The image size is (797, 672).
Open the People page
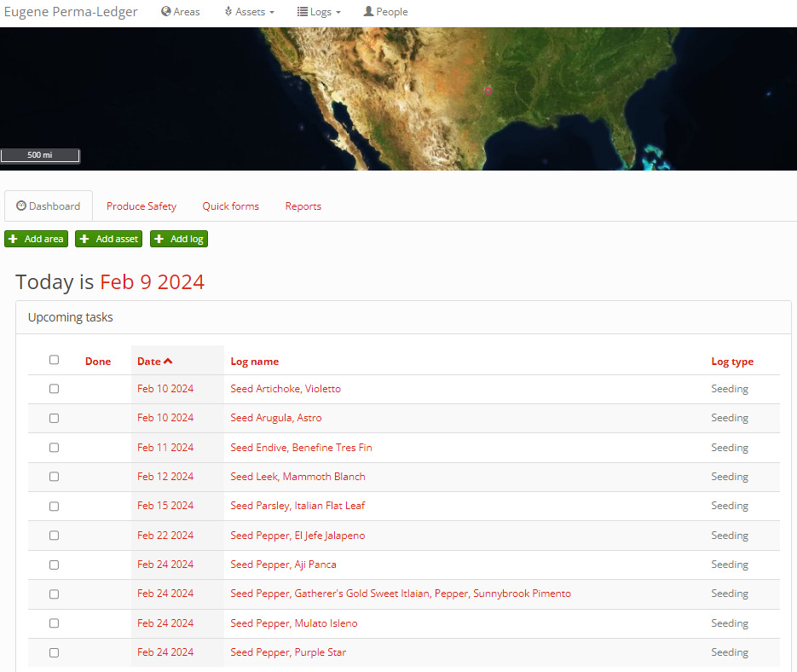point(385,12)
